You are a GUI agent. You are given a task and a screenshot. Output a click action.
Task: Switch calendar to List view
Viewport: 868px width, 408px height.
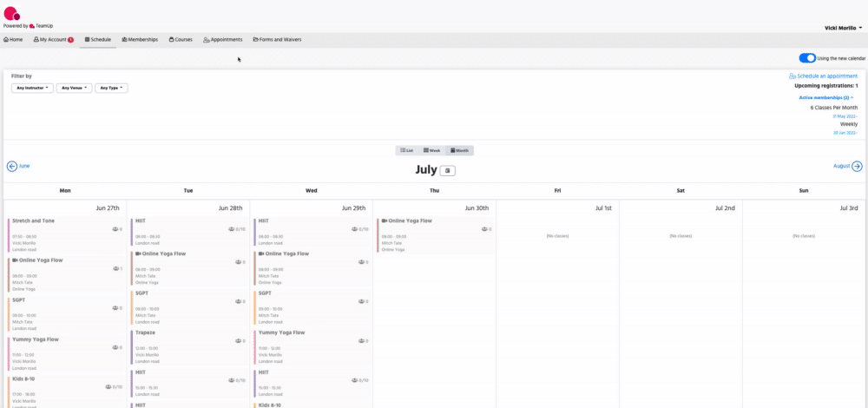point(407,150)
